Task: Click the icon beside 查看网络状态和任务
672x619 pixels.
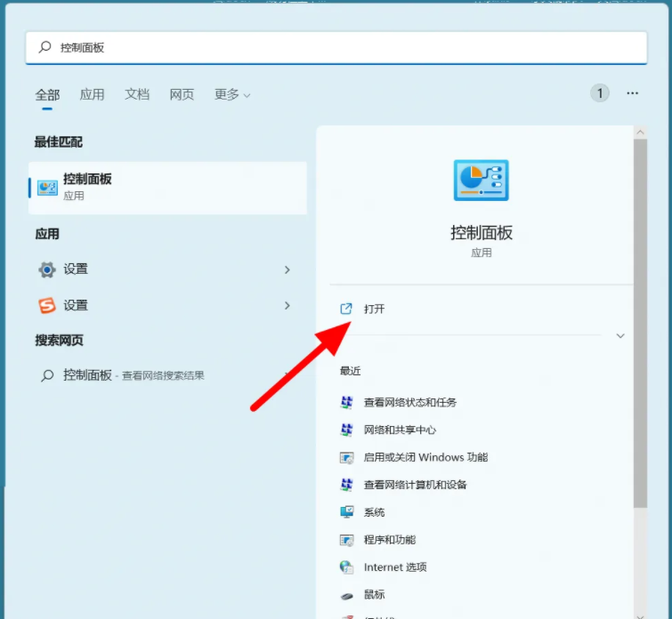Action: [346, 402]
